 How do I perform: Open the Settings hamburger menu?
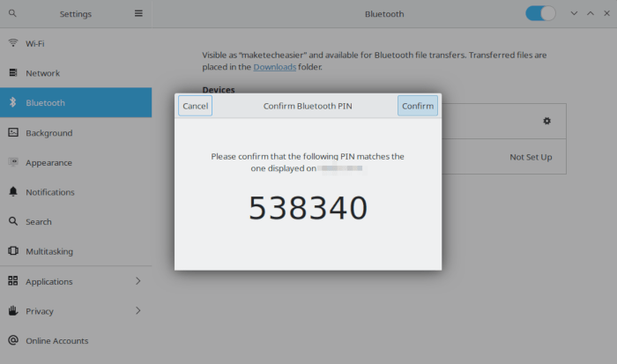click(138, 13)
